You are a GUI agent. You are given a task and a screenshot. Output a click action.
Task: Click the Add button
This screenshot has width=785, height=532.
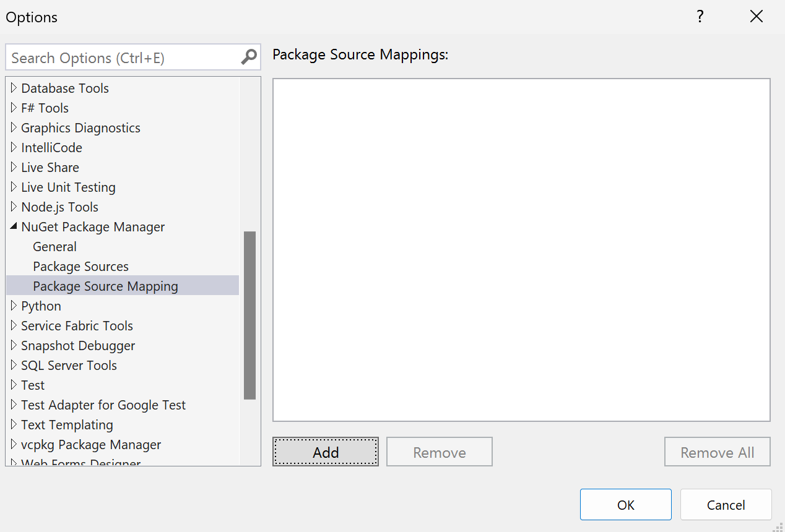(326, 452)
